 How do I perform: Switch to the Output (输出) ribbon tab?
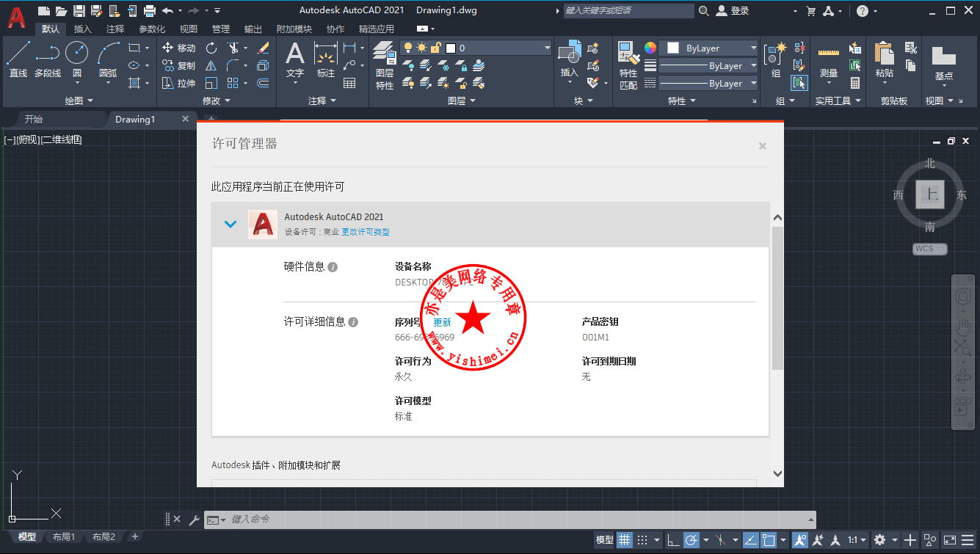253,29
